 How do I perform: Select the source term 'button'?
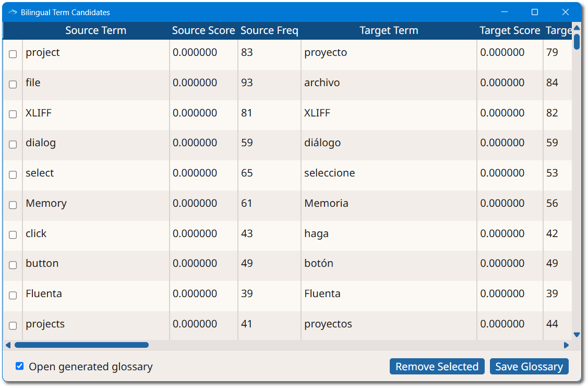(x=42, y=263)
